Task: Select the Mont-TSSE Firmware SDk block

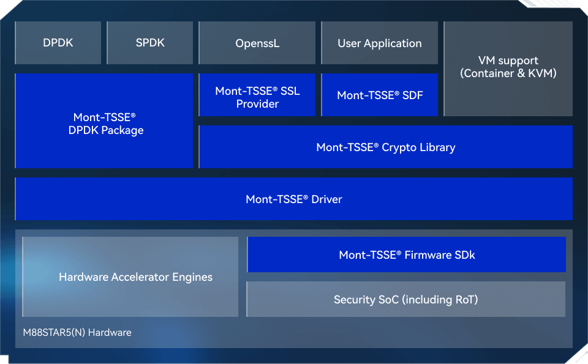Action: (407, 254)
